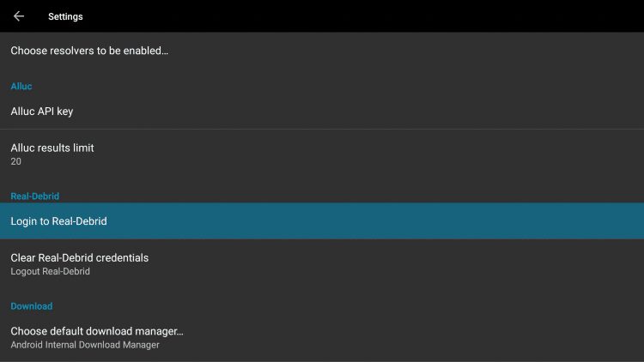Click blank space right of Alluc API key
Screen dimensions: 644x362
(x=357, y=112)
